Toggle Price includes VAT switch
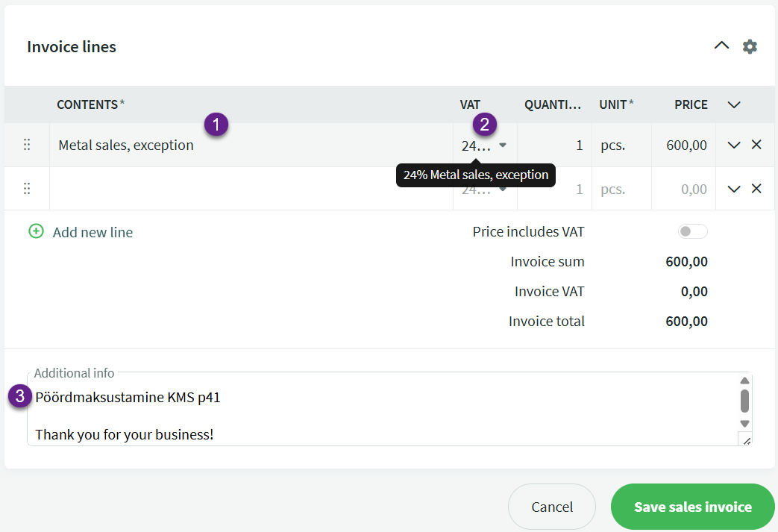 click(x=692, y=232)
